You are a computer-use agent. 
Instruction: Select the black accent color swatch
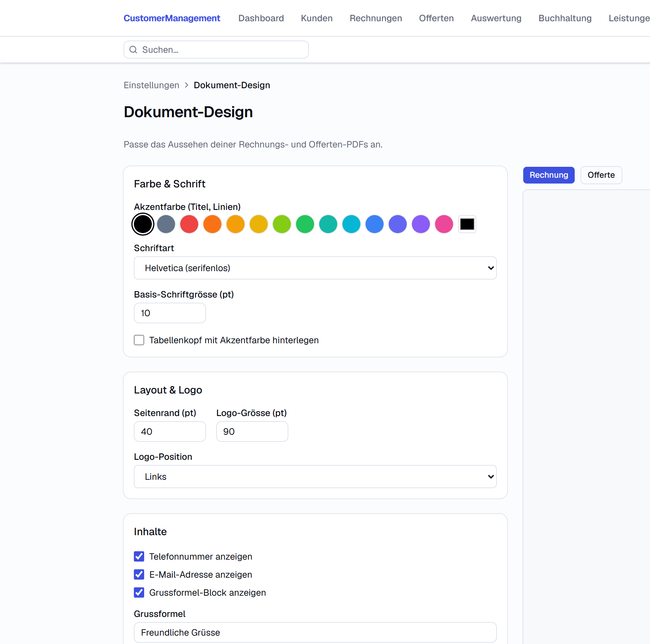coord(143,224)
